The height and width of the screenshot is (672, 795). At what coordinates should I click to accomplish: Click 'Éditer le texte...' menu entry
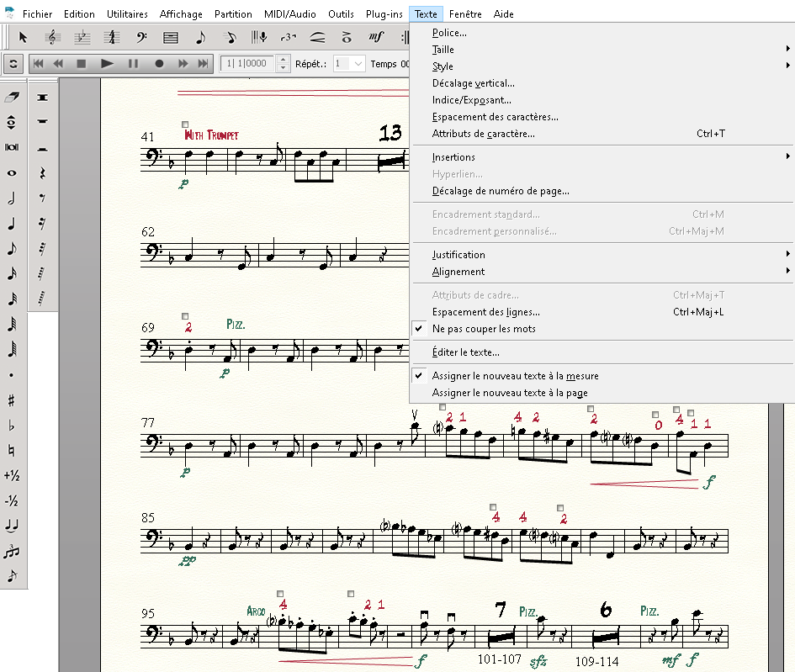(x=465, y=352)
